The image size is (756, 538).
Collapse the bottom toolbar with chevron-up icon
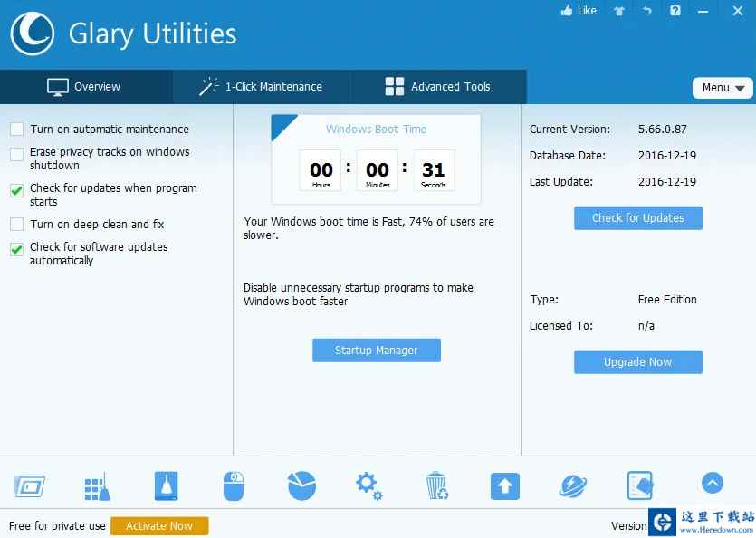click(x=713, y=483)
